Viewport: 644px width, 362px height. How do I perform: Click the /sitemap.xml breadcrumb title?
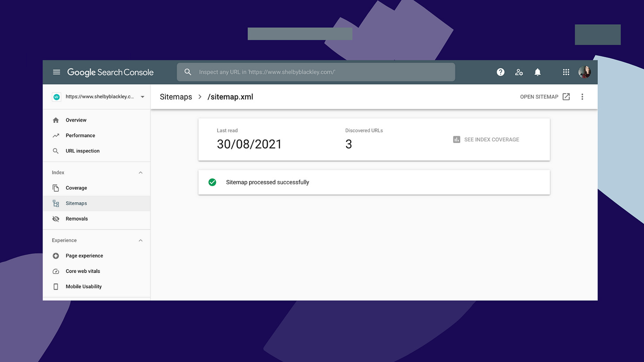click(230, 97)
